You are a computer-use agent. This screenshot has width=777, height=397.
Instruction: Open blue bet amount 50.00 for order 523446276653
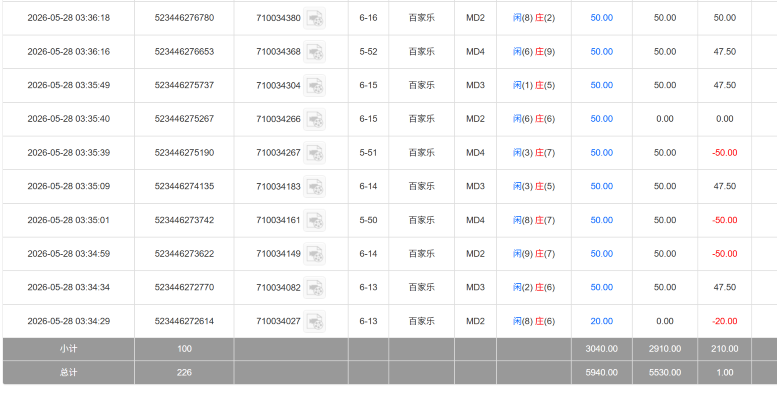click(602, 52)
